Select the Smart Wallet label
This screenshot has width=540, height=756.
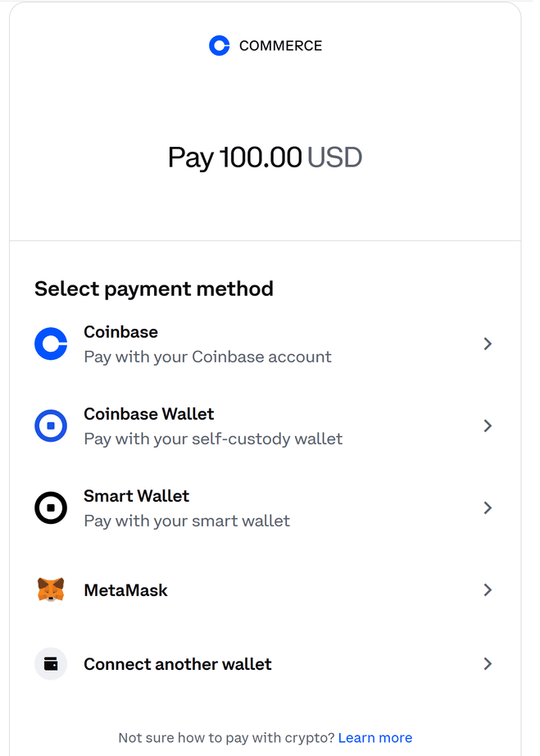[136, 496]
